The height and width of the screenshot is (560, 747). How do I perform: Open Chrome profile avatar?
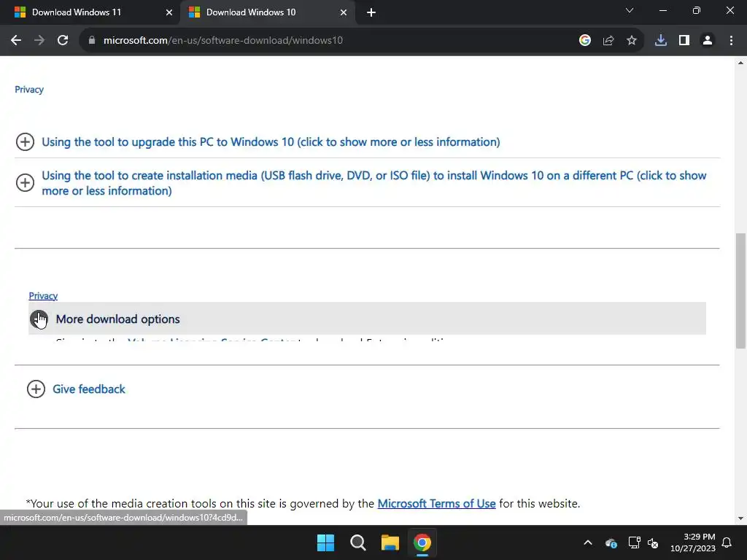pos(707,41)
